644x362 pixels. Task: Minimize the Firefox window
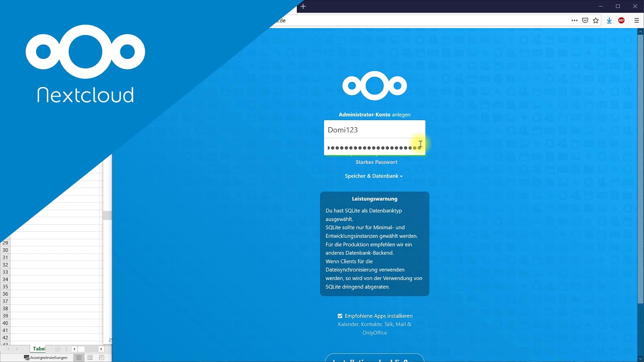600,6
